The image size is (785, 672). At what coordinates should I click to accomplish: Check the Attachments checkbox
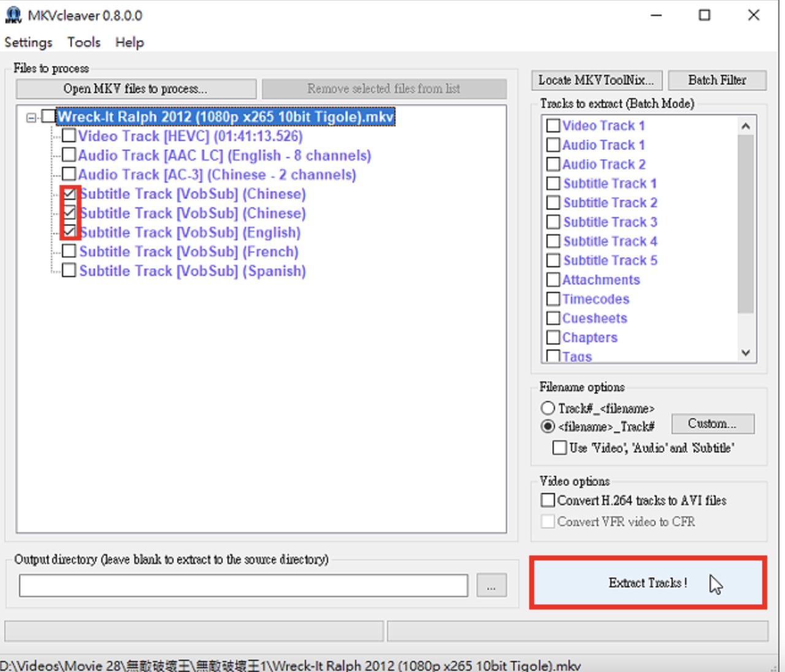click(x=553, y=280)
